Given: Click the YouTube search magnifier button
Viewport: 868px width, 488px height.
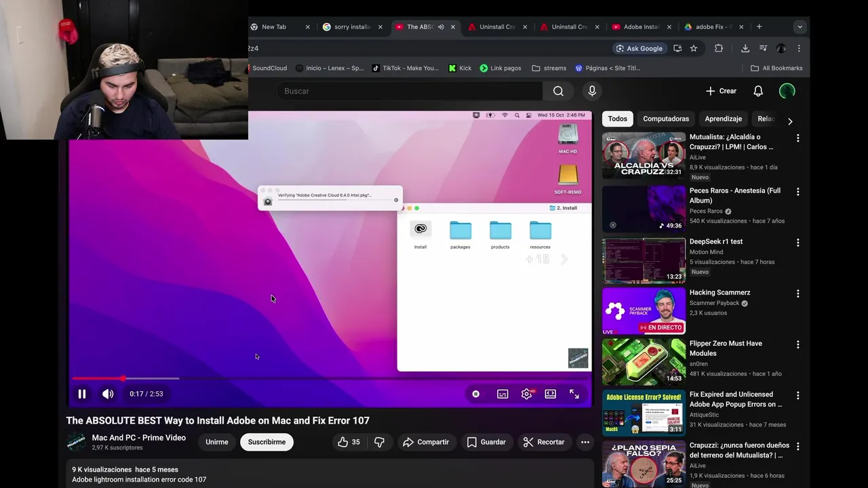Looking at the screenshot, I should click(x=558, y=91).
